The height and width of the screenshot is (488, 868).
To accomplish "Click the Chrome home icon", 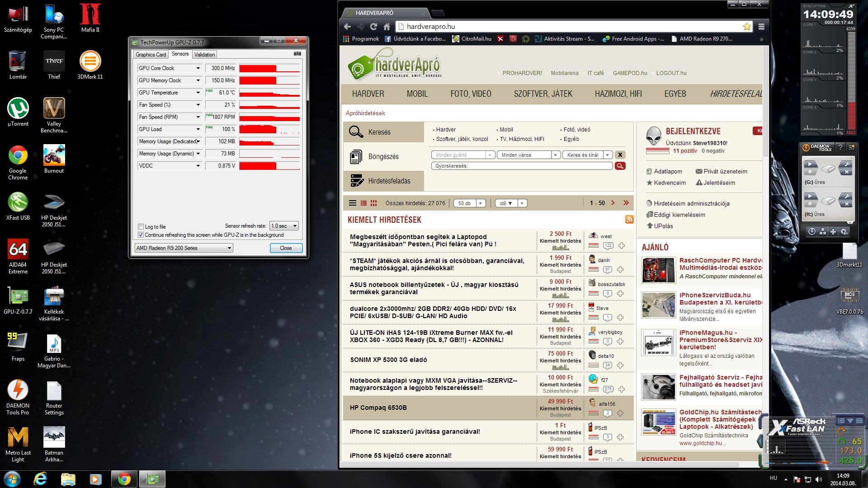I will [x=387, y=27].
